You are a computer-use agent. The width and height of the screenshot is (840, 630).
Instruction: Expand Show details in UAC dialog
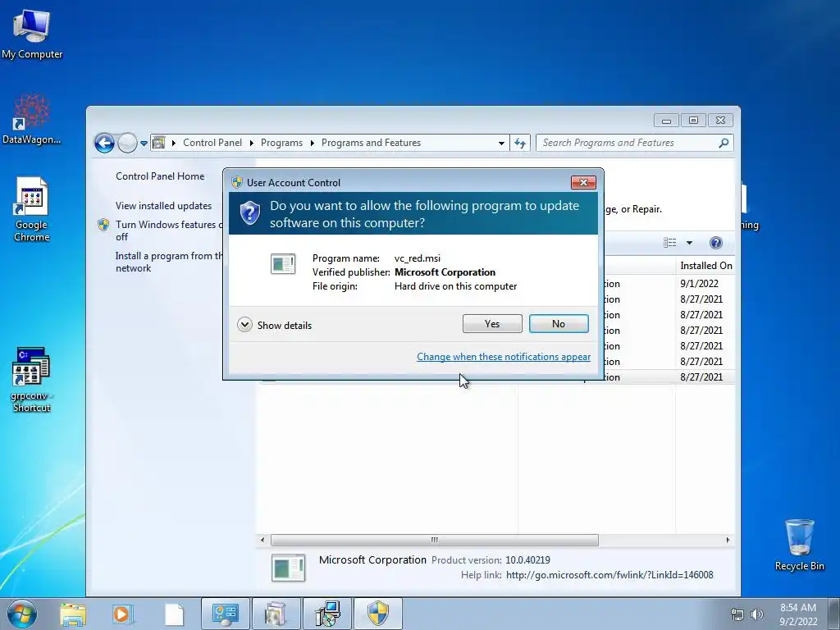click(x=274, y=325)
